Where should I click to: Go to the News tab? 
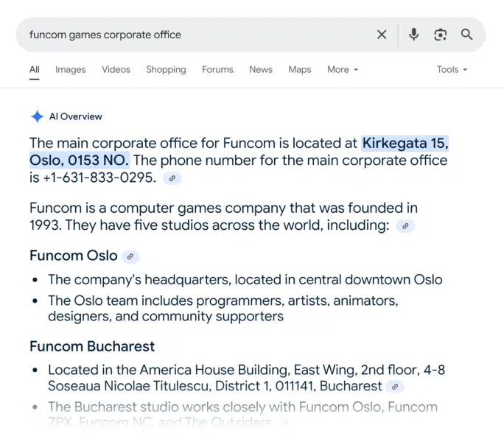(261, 69)
